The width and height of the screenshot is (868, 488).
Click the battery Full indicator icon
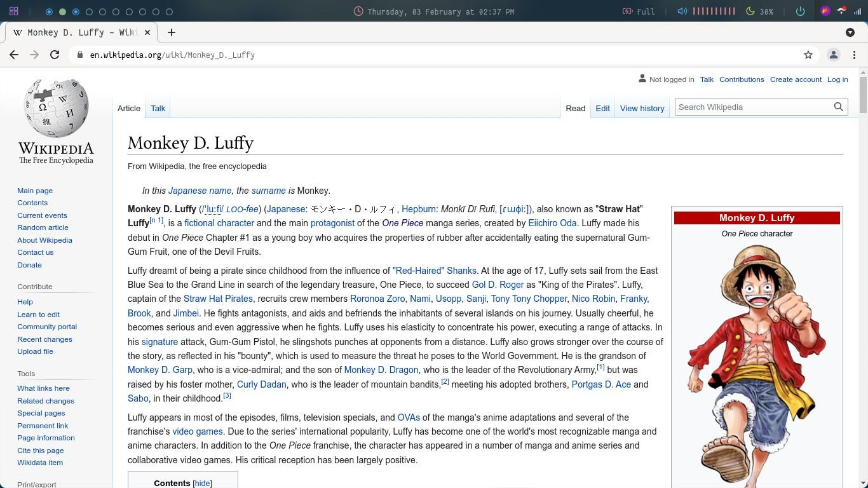(x=627, y=11)
